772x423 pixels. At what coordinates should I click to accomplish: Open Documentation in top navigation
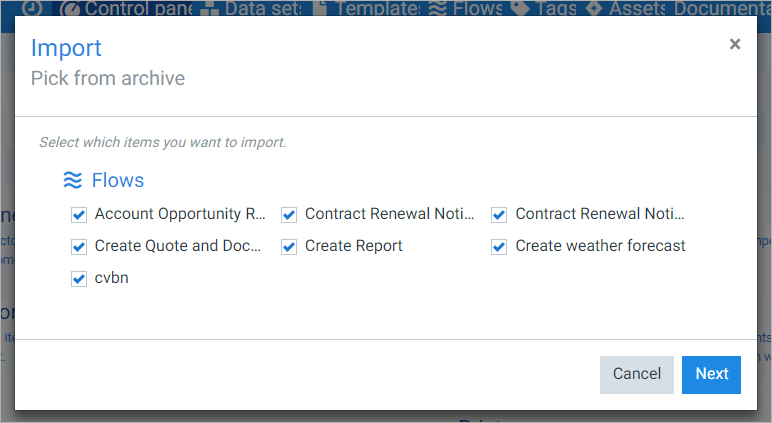click(x=721, y=8)
